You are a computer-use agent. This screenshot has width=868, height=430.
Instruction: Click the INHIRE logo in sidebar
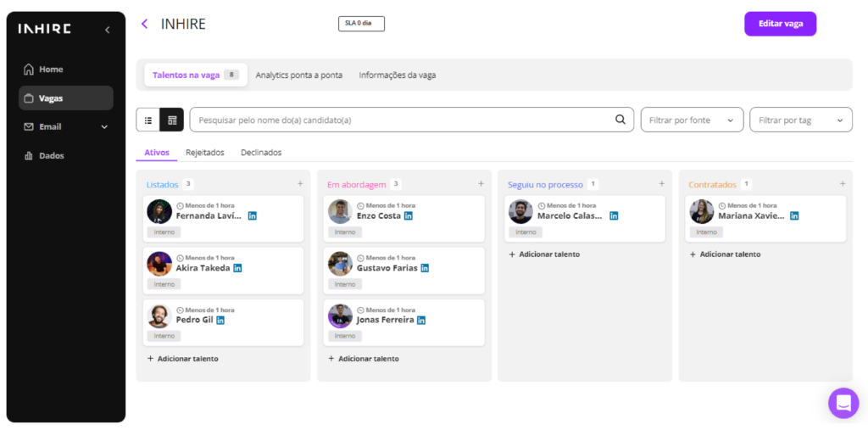click(44, 29)
